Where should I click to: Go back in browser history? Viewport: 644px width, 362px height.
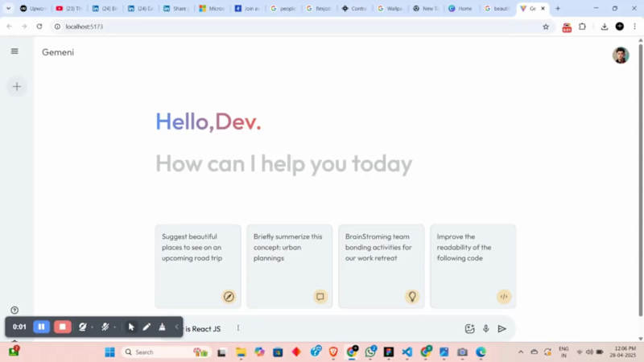[9, 27]
